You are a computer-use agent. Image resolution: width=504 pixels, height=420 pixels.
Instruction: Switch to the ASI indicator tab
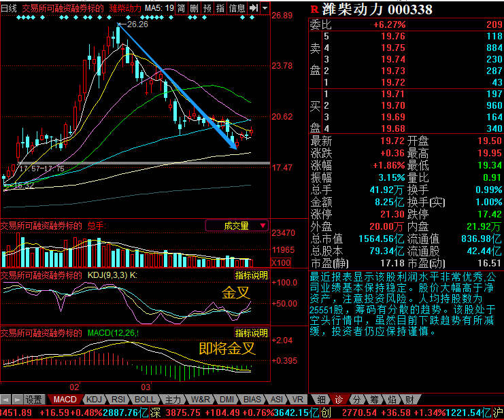pyautogui.click(x=277, y=400)
